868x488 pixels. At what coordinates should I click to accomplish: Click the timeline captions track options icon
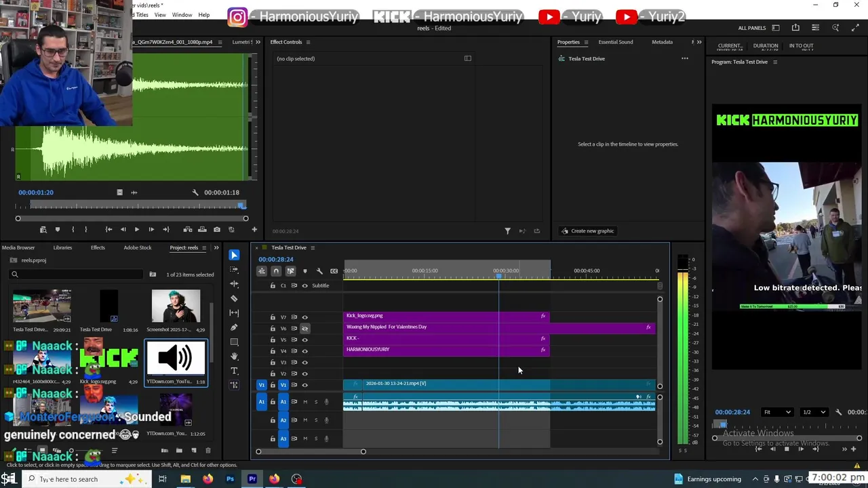click(334, 271)
